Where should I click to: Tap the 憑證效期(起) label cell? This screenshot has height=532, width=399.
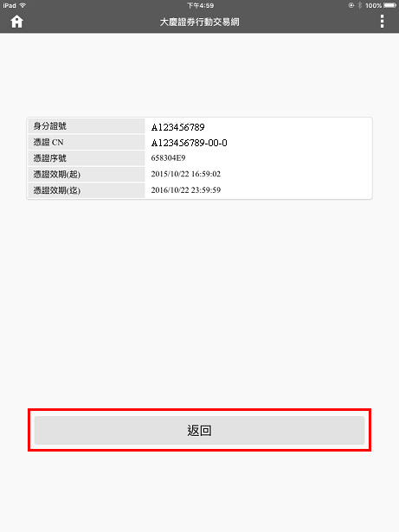coord(87,174)
